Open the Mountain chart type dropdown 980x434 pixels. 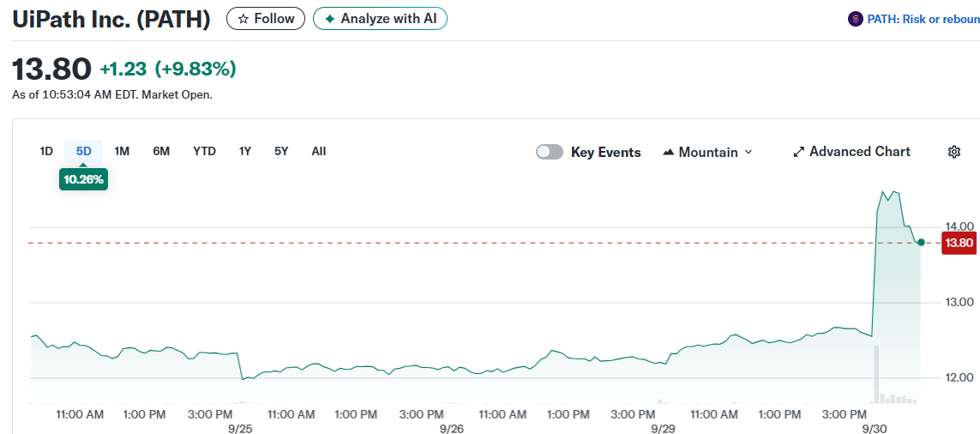pyautogui.click(x=707, y=152)
